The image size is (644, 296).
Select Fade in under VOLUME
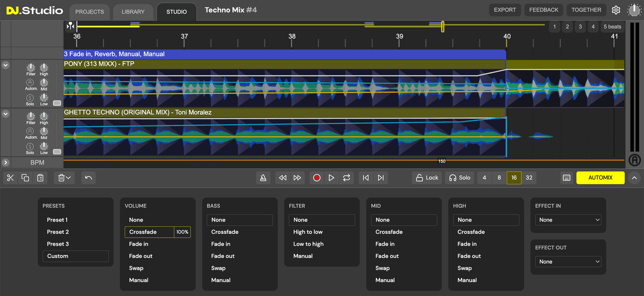(x=139, y=244)
